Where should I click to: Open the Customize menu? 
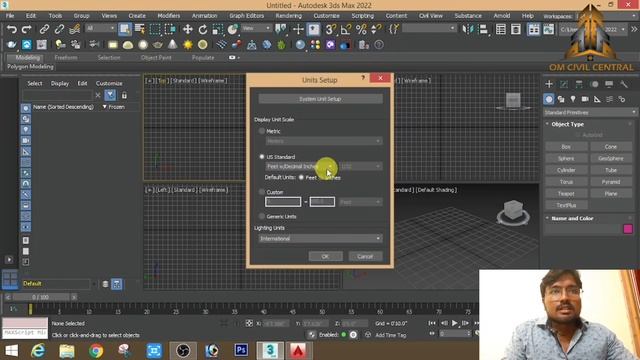pyautogui.click(x=326, y=16)
